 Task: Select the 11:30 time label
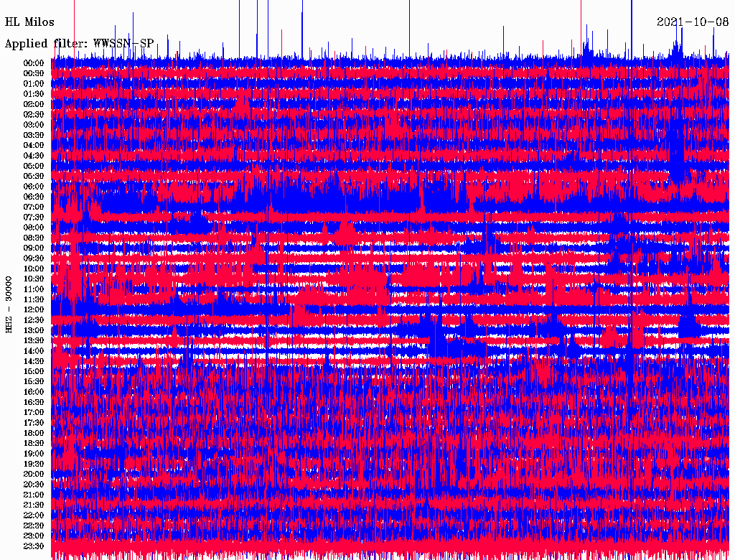[34, 299]
